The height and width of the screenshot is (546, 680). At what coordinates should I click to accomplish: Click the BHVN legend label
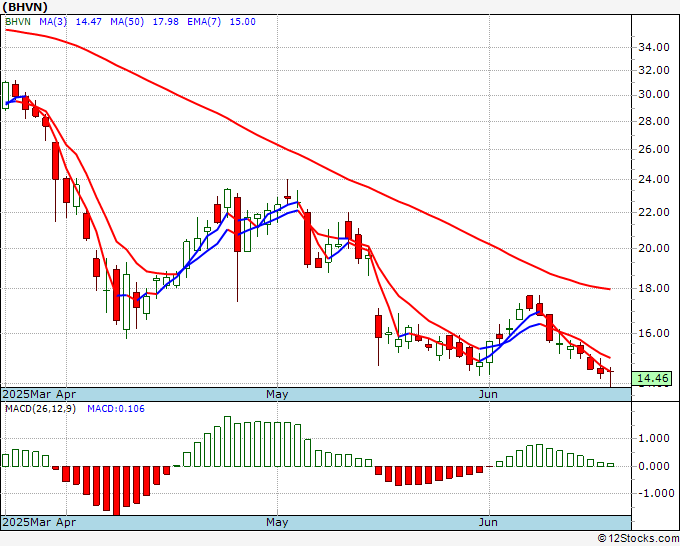[x=18, y=22]
